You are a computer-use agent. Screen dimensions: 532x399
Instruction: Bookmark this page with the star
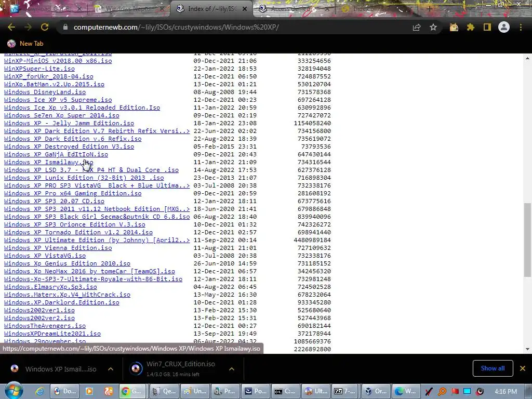click(x=433, y=28)
